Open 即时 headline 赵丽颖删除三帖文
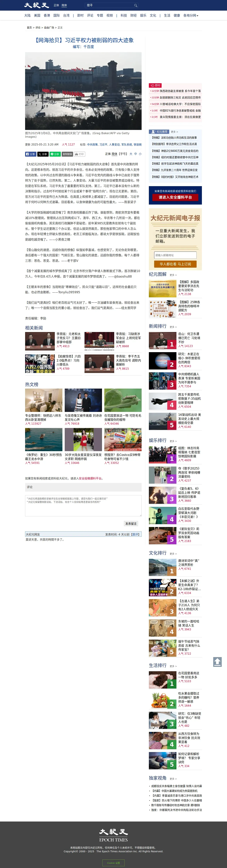 (180, 97)
